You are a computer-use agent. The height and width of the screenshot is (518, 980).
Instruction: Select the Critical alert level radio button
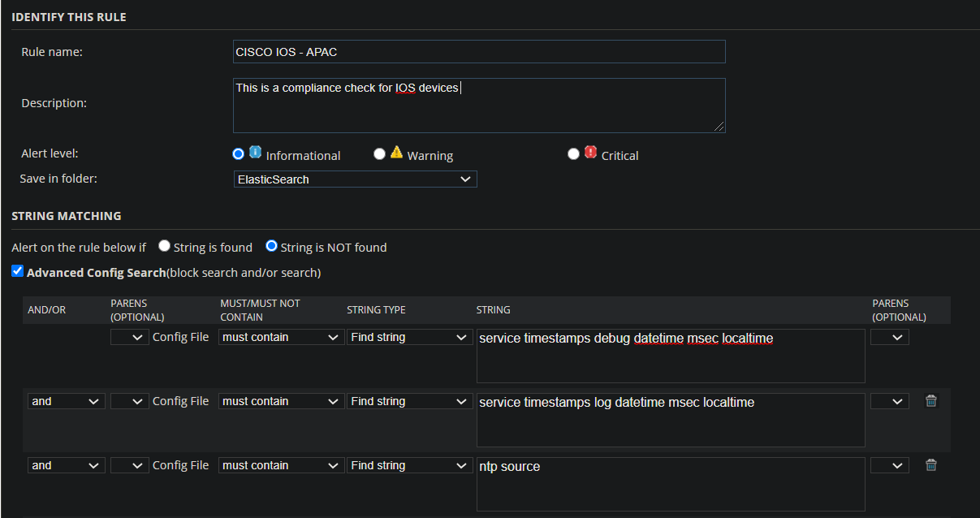[x=573, y=154]
